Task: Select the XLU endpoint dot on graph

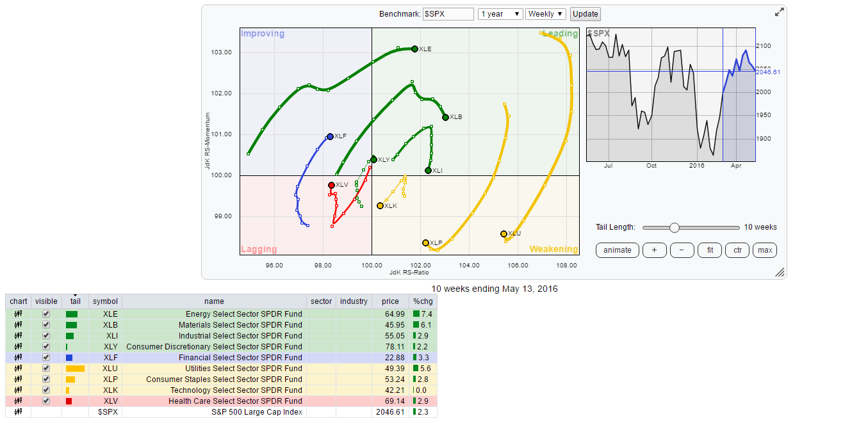Action: point(504,234)
